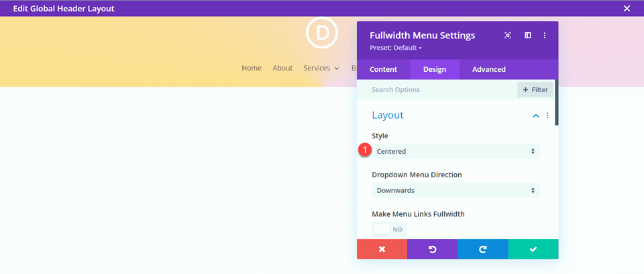Open the Dropdown Menu Direction select
Viewport: 644px width, 274px height.
456,191
